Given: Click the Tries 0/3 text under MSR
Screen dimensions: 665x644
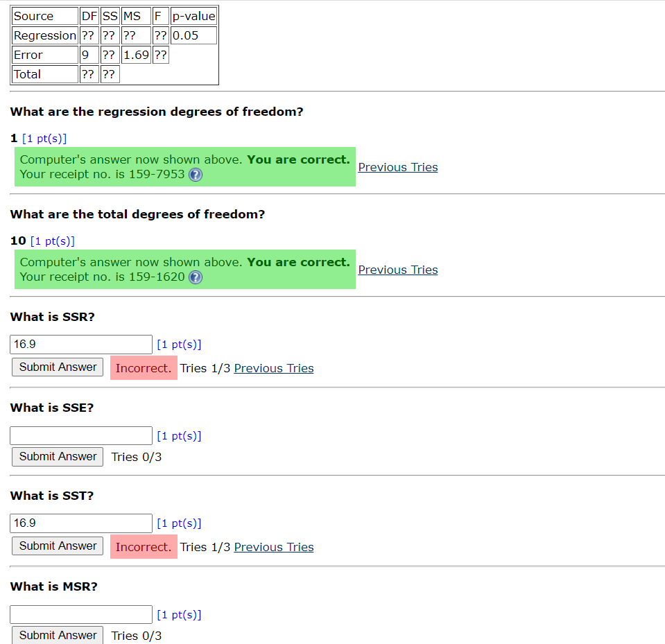Looking at the screenshot, I should pyautogui.click(x=137, y=636).
